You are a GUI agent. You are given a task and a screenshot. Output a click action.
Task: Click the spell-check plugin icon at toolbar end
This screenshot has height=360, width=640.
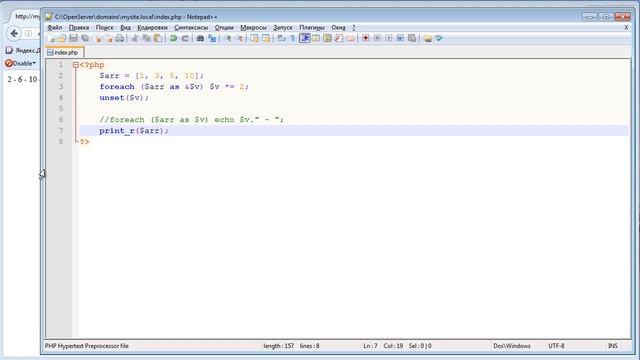[x=439, y=38]
